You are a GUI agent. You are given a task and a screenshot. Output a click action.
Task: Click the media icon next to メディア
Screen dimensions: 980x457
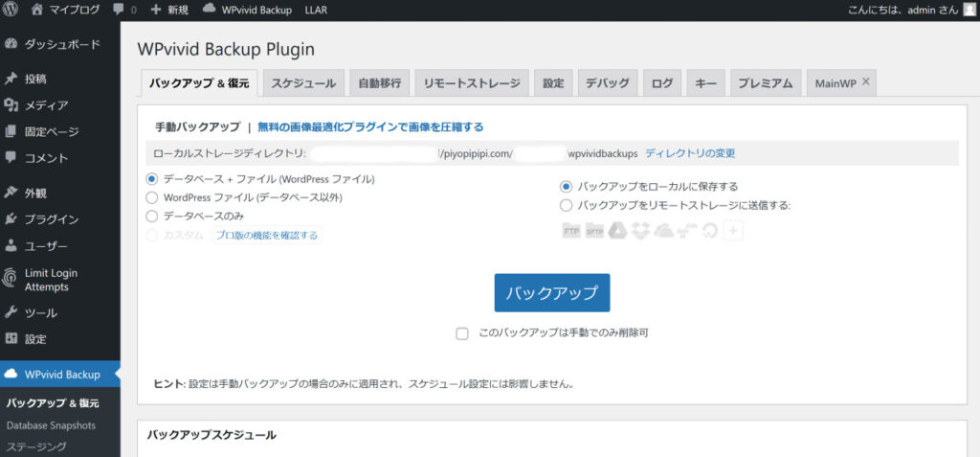pyautogui.click(x=11, y=105)
